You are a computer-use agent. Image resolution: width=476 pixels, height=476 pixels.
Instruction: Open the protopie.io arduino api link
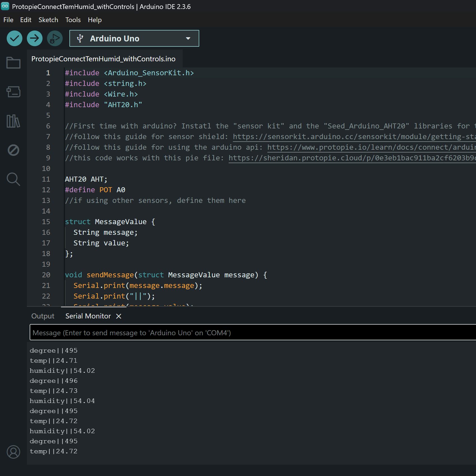[364, 147]
